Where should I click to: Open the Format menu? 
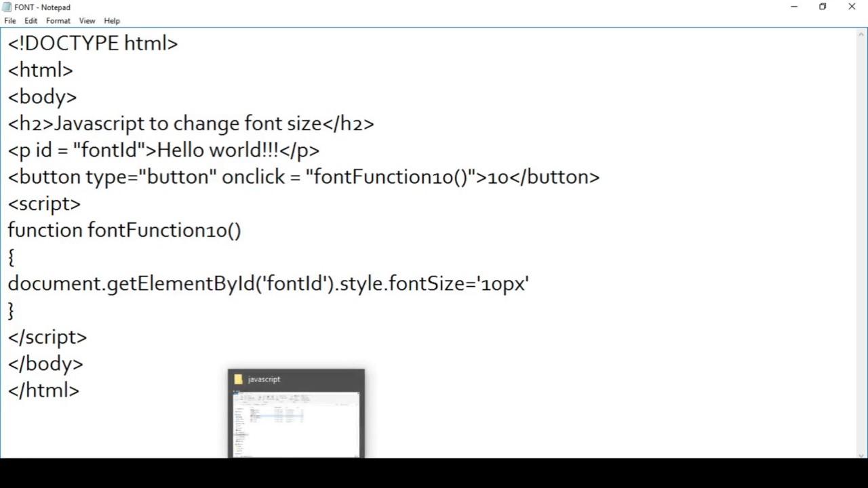[x=58, y=21]
